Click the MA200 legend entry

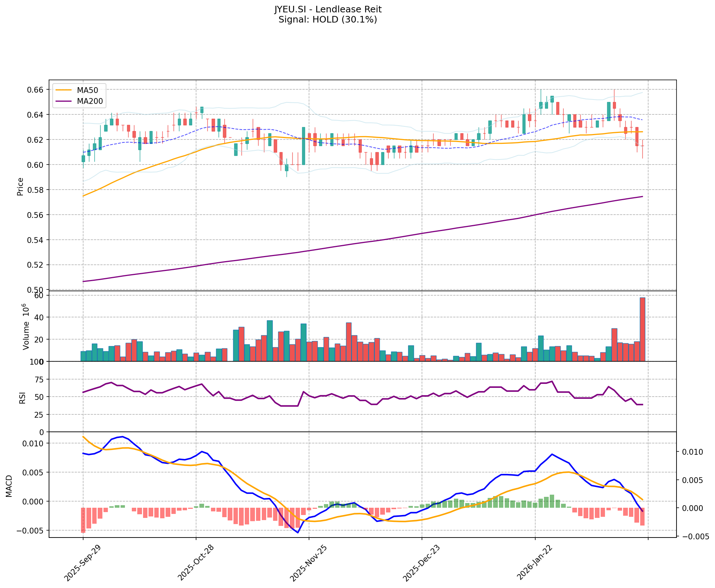(x=89, y=101)
